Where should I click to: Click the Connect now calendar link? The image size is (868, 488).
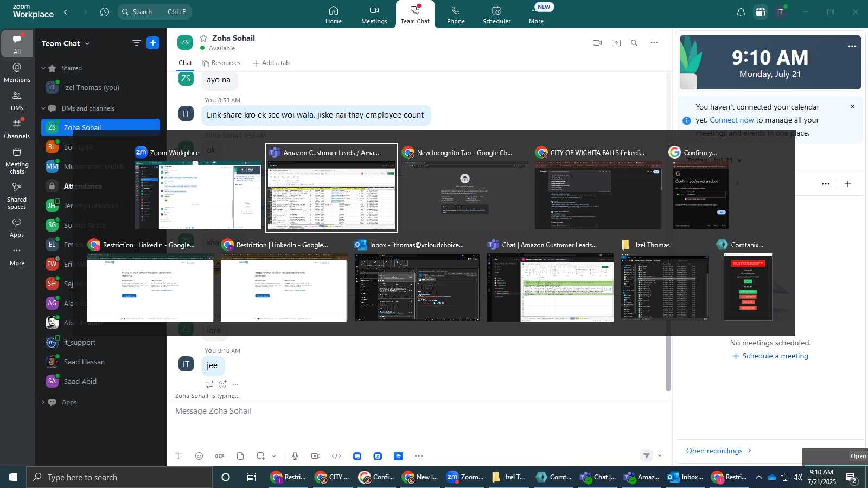[x=732, y=120]
